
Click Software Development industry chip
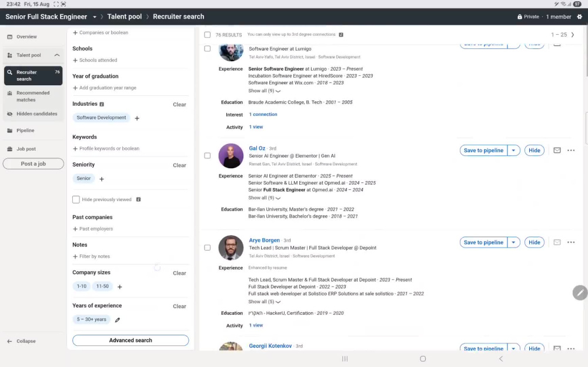101,118
